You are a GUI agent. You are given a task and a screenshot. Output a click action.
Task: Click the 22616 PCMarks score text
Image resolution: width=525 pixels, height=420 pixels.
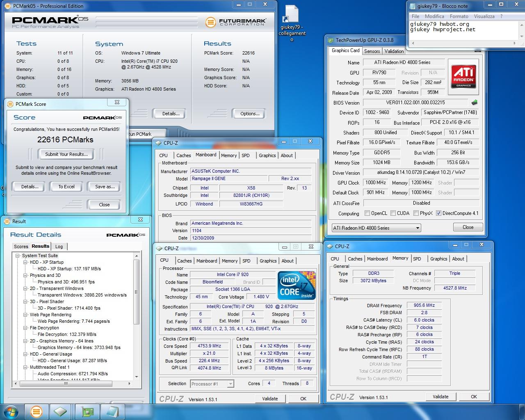(66, 140)
